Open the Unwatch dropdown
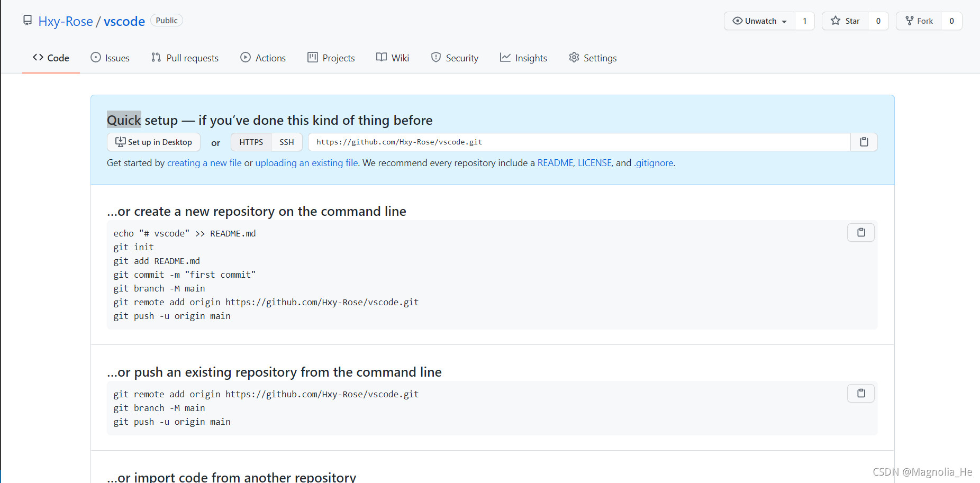This screenshot has height=483, width=980. point(760,21)
